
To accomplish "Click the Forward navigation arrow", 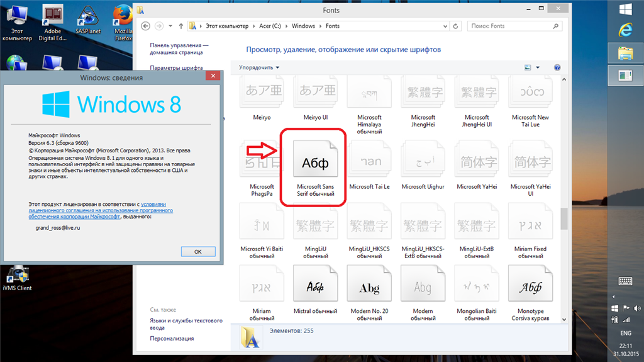I will (x=159, y=26).
